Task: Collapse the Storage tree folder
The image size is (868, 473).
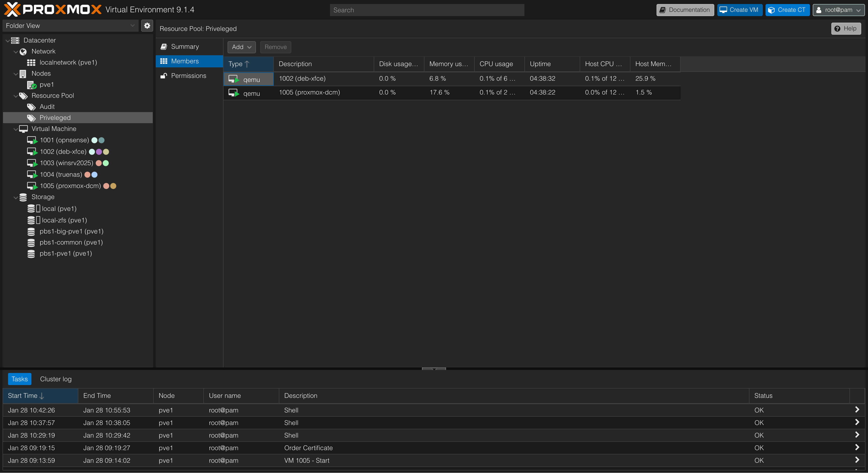Action: 16,197
